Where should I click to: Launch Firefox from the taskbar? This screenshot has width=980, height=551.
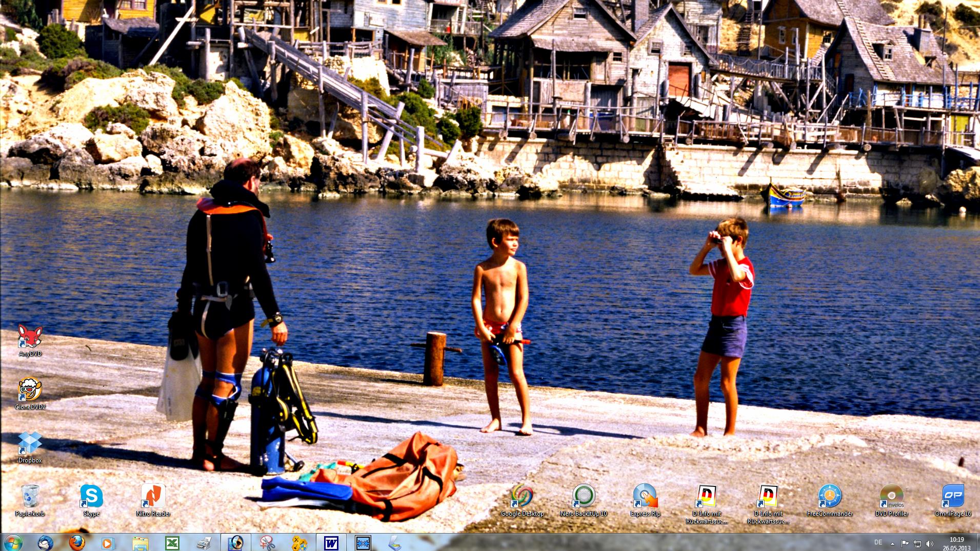pos(77,542)
